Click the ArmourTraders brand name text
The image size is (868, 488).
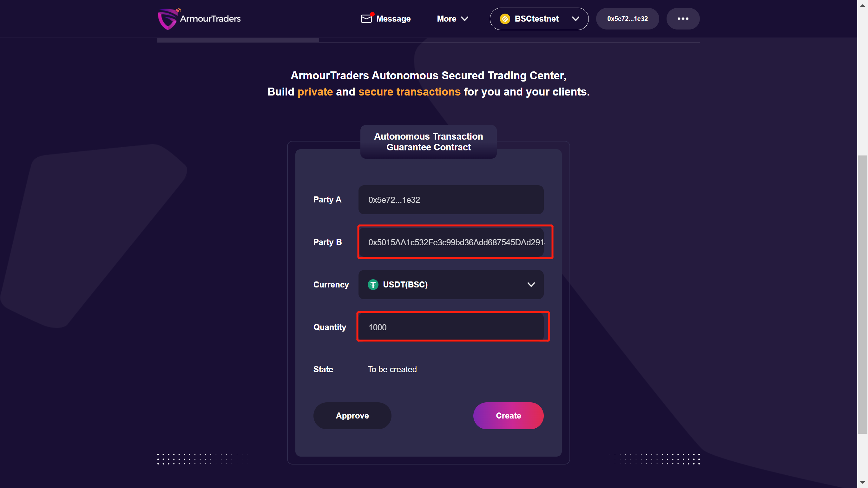[210, 19]
